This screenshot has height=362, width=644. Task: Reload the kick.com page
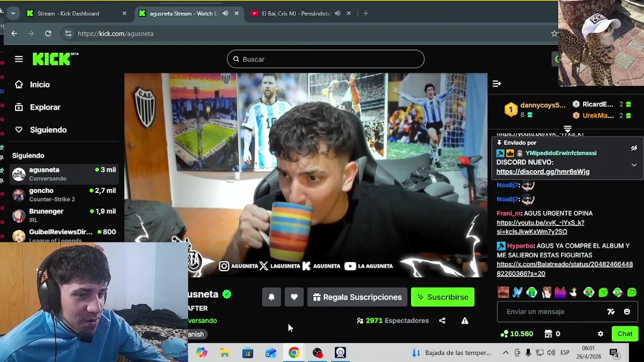tap(48, 34)
